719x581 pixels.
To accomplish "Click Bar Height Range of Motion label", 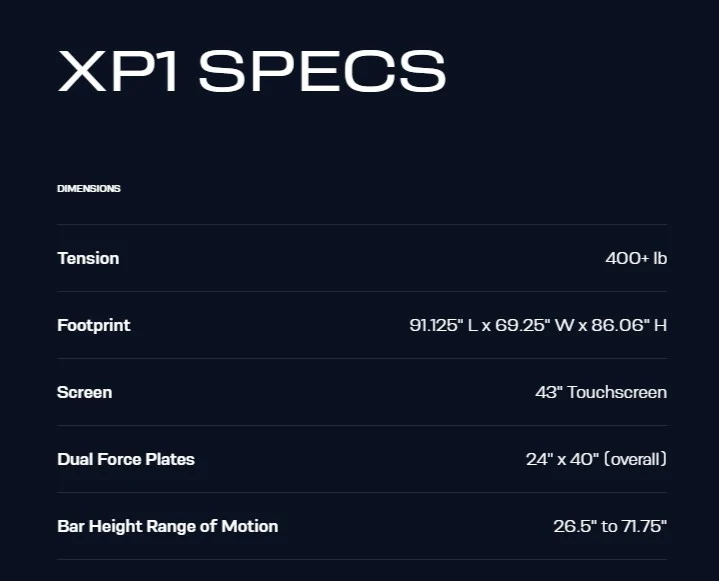I will click(167, 526).
